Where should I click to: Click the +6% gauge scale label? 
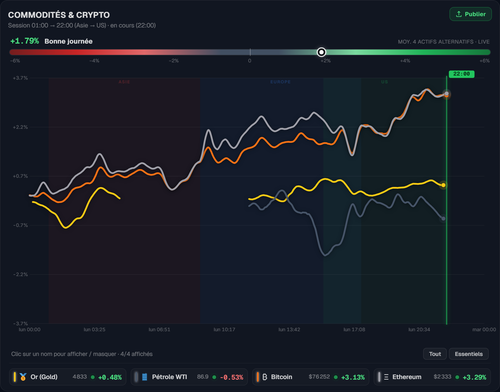point(485,61)
